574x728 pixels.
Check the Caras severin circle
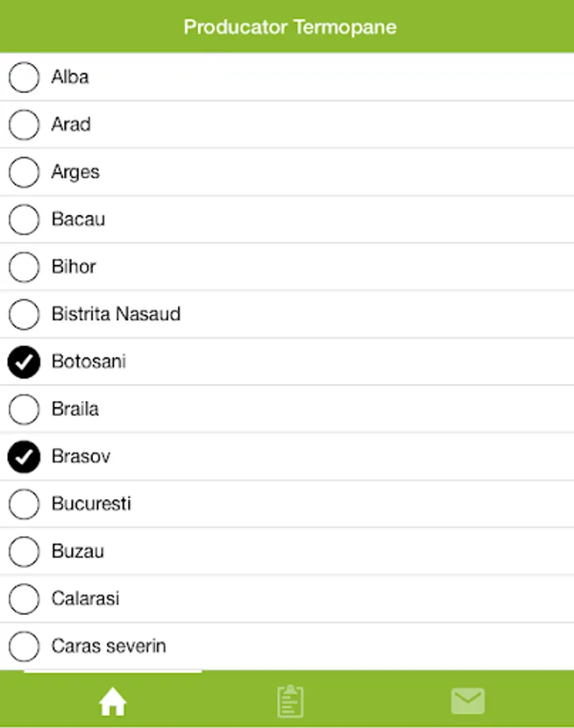click(x=24, y=646)
